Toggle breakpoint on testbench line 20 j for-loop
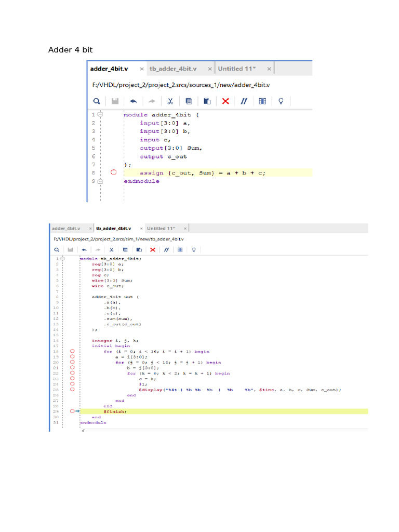Screen dimensions: 399x532 point(72,362)
